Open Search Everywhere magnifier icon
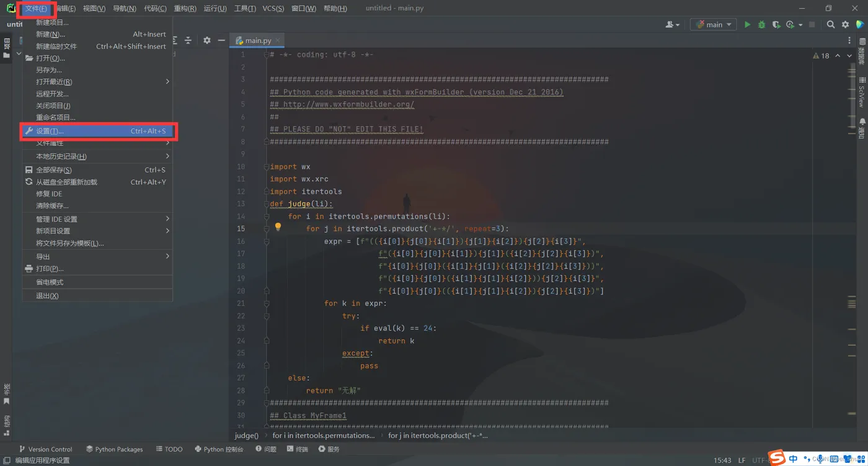 [831, 25]
